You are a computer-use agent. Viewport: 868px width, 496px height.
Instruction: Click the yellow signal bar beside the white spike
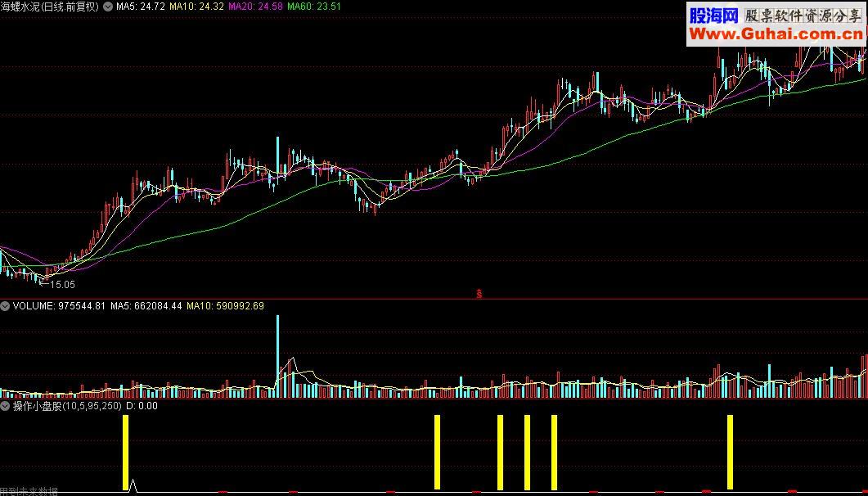(x=126, y=453)
